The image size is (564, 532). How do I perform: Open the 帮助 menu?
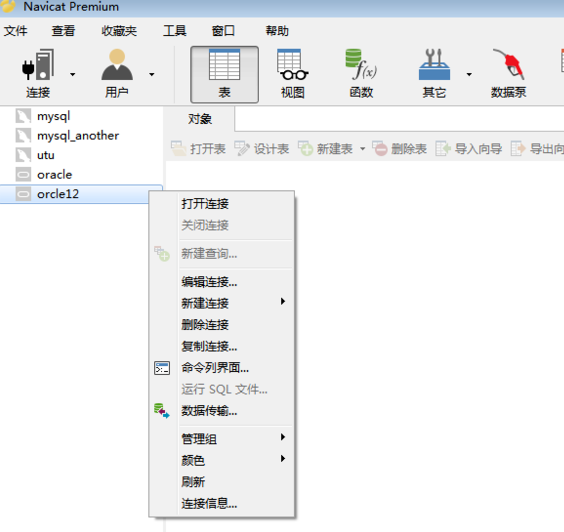[277, 31]
